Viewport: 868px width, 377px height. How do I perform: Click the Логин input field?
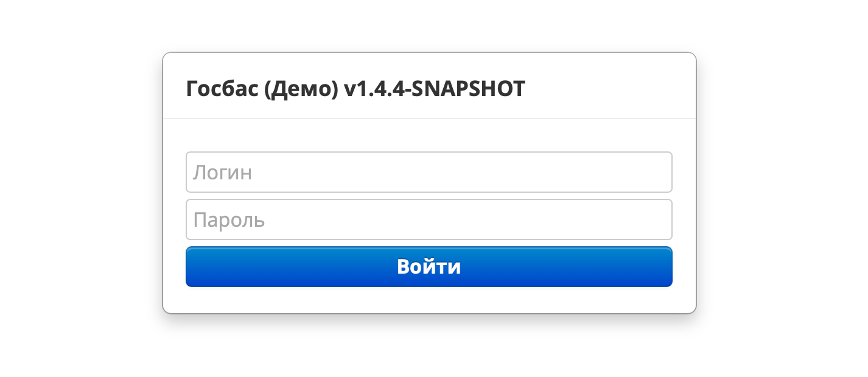[x=429, y=172]
